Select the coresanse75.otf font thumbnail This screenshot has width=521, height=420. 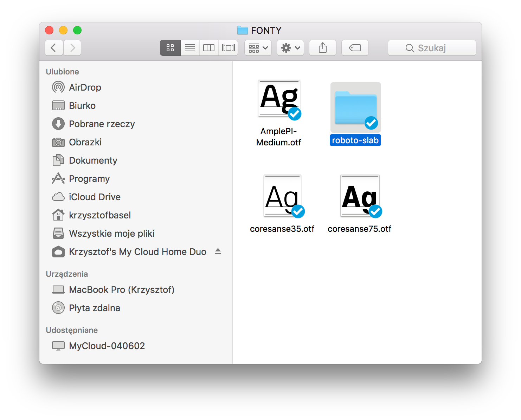click(x=360, y=196)
